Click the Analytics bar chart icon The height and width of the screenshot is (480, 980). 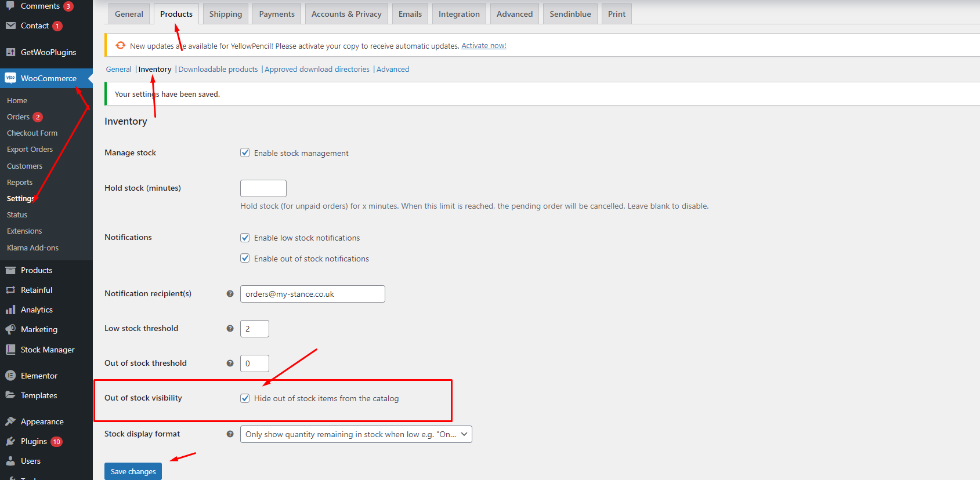[x=10, y=310]
